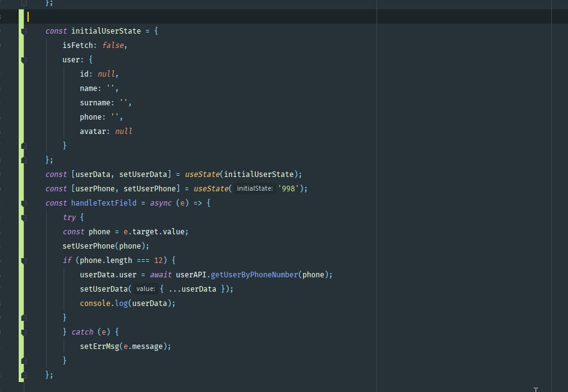Click 'setUserPhone' in the useState destructuring
This screenshot has height=392, width=568.
pyautogui.click(x=150, y=189)
